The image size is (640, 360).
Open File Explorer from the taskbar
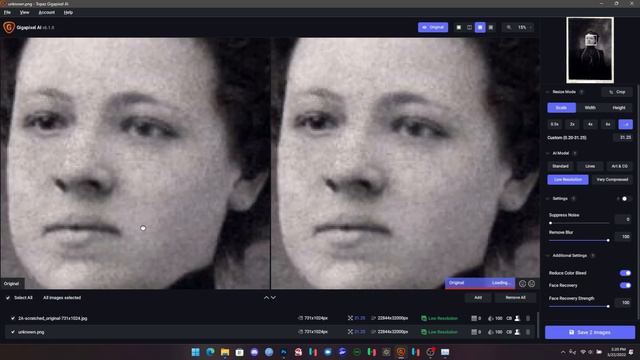pyautogui.click(x=225, y=352)
